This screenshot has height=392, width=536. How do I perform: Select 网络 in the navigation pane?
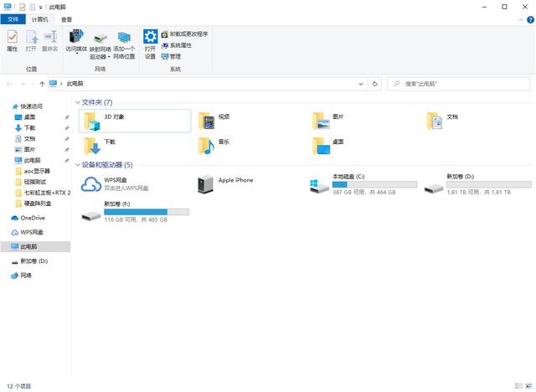(x=22, y=276)
